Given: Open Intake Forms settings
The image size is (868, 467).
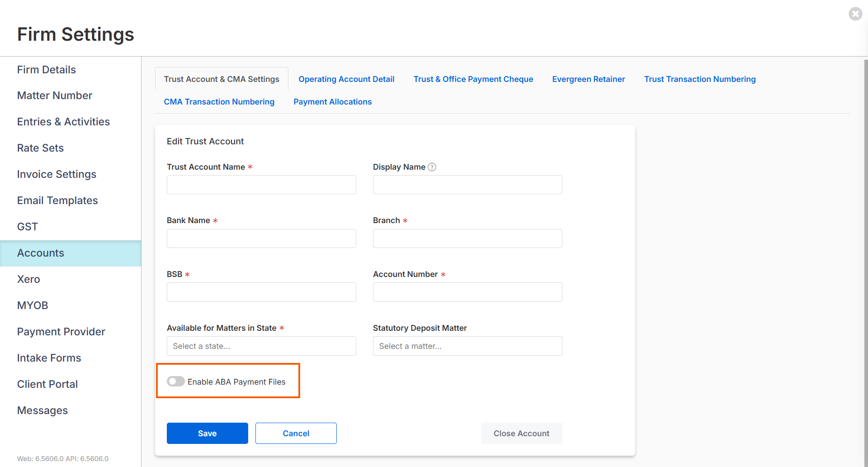Looking at the screenshot, I should pyautogui.click(x=71, y=358).
